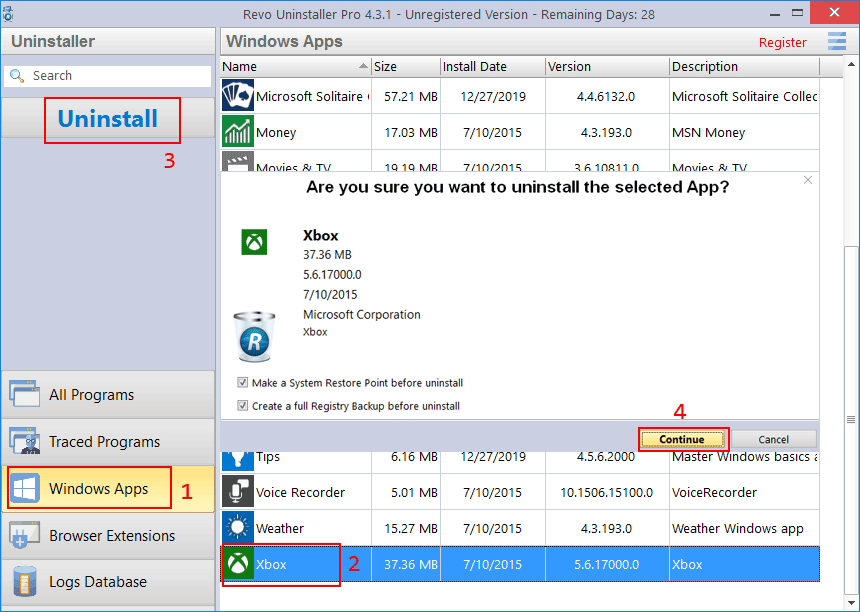Sort by the Install Date column

[493, 66]
